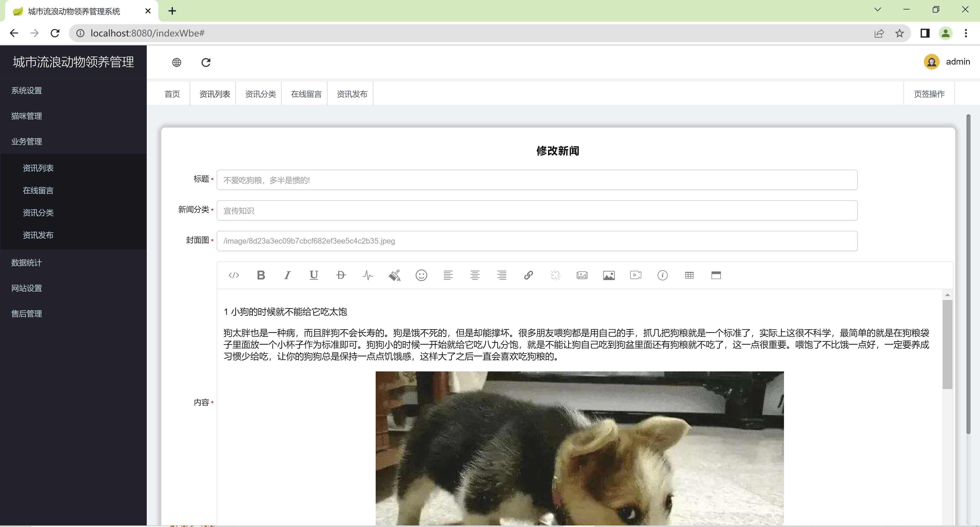The width and height of the screenshot is (980, 527).
Task: Insert hyperlink using chain icon
Action: [x=529, y=275]
